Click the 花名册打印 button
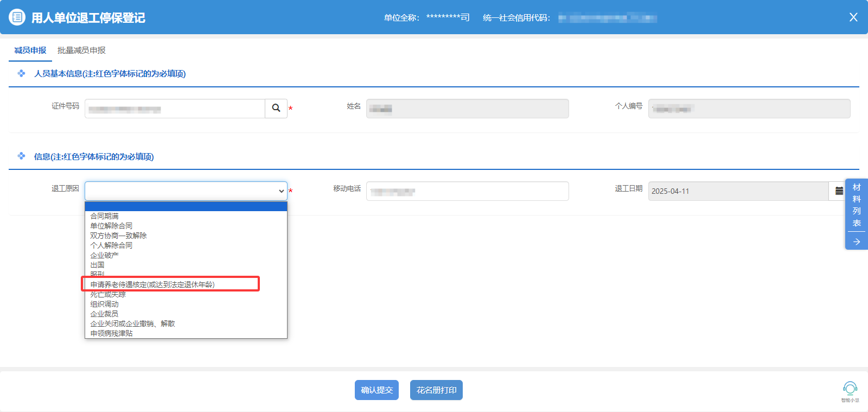 point(436,390)
